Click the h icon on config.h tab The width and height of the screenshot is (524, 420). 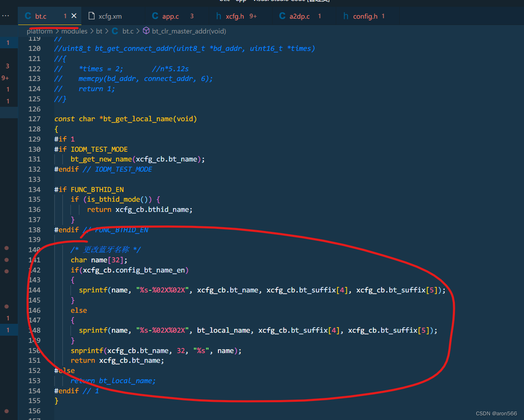346,16
